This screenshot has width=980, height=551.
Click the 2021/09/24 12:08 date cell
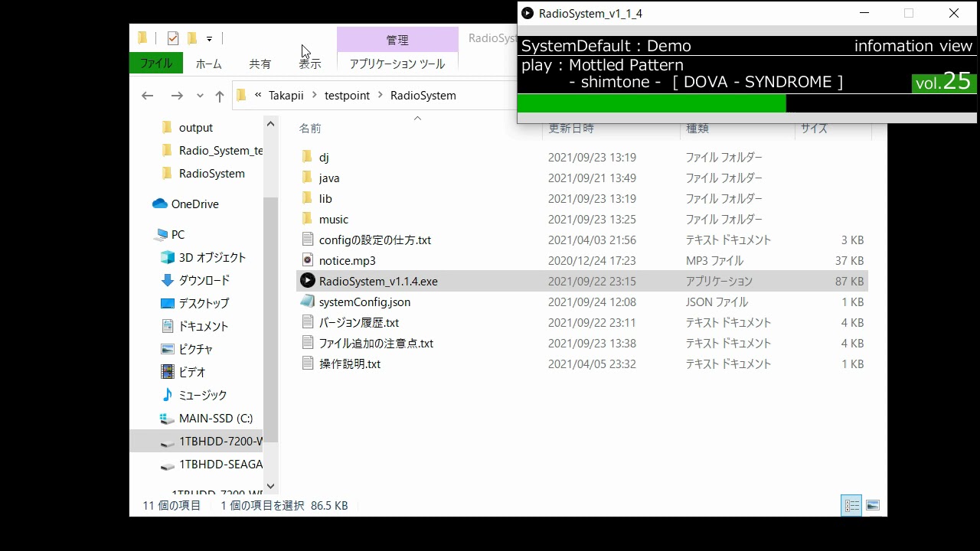592,302
